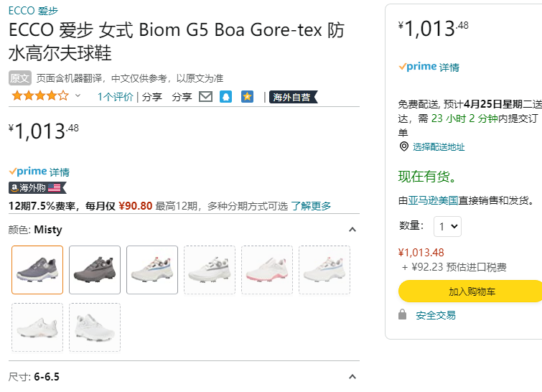
Task: Open the 亚马逊美国 seller link
Action: click(x=433, y=200)
